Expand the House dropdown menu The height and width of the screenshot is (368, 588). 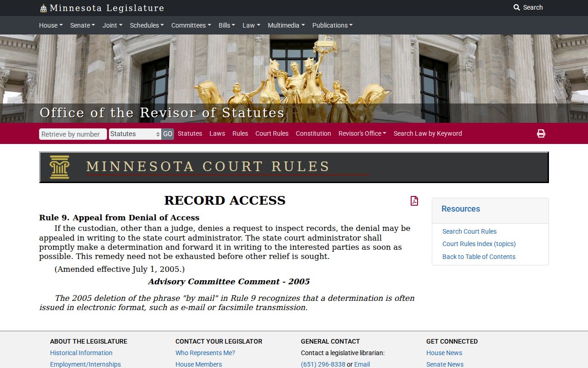51,25
